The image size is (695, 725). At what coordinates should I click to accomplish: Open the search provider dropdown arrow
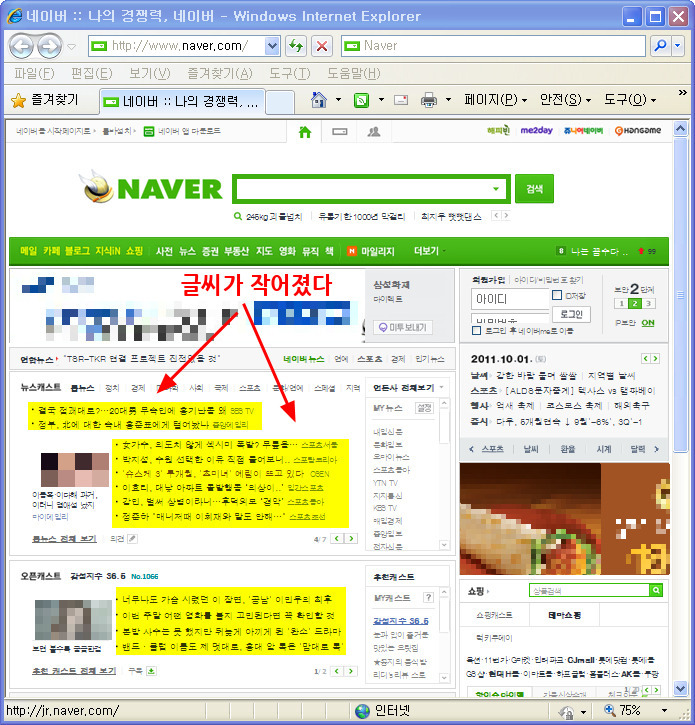[x=678, y=46]
